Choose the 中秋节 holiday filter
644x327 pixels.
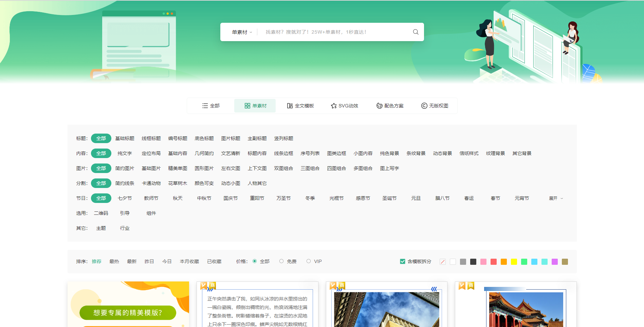coord(204,198)
